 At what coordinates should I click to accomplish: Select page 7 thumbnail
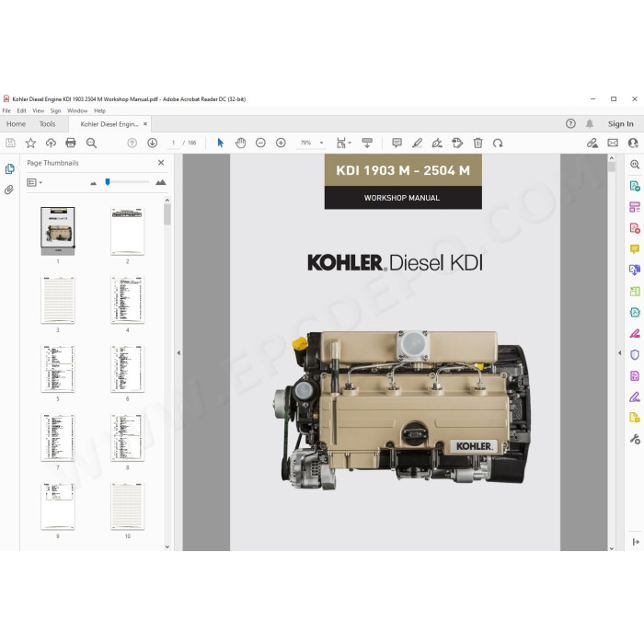pos(58,437)
